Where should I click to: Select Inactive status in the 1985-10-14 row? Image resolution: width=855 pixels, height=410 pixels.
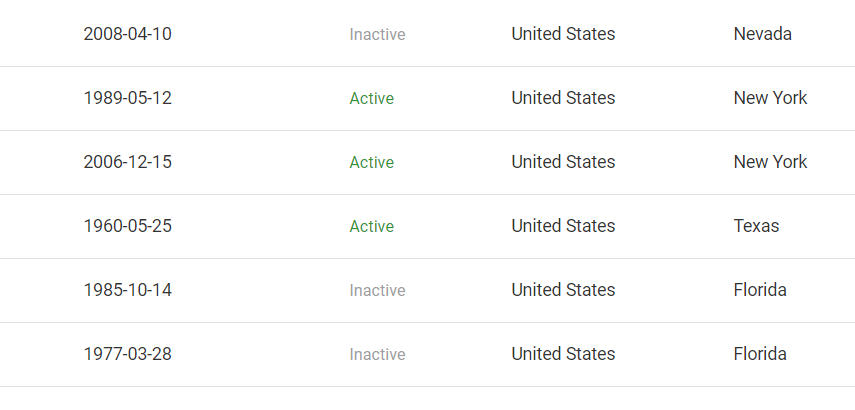377,291
